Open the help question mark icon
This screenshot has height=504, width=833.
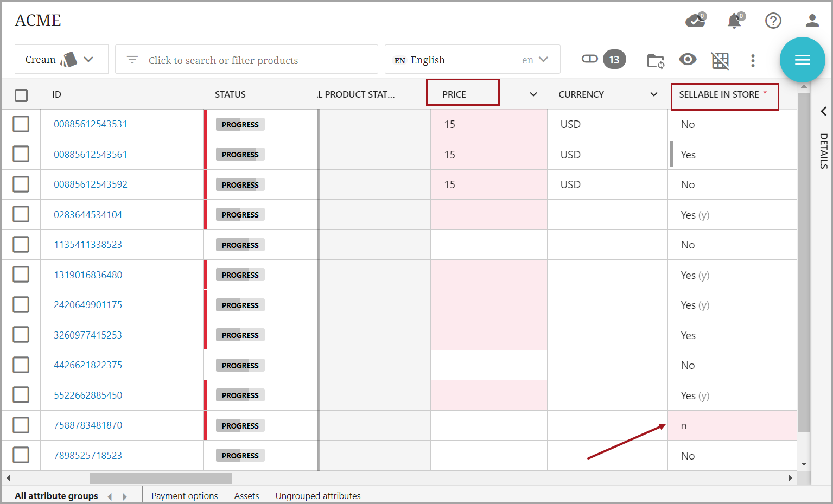(x=773, y=21)
